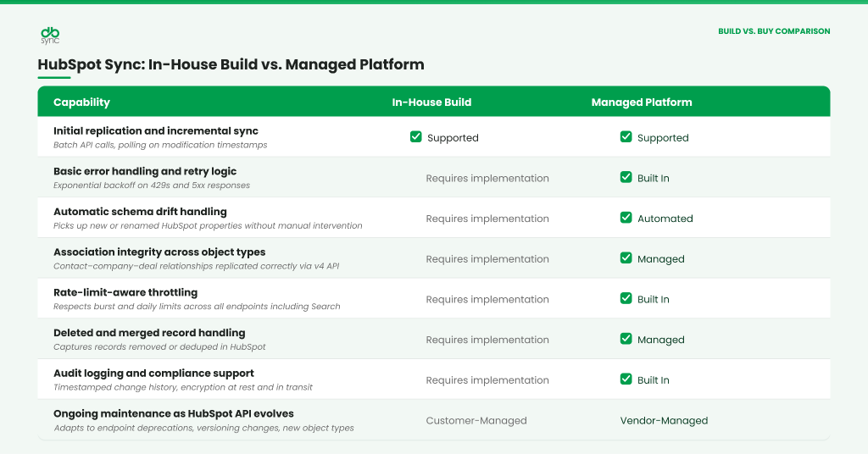Click 'Requires implementation' in throttling row

coord(487,299)
